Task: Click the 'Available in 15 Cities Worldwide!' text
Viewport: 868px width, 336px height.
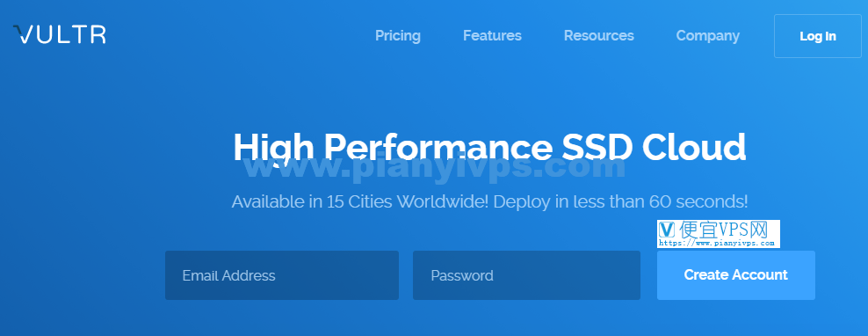Action: 360,201
